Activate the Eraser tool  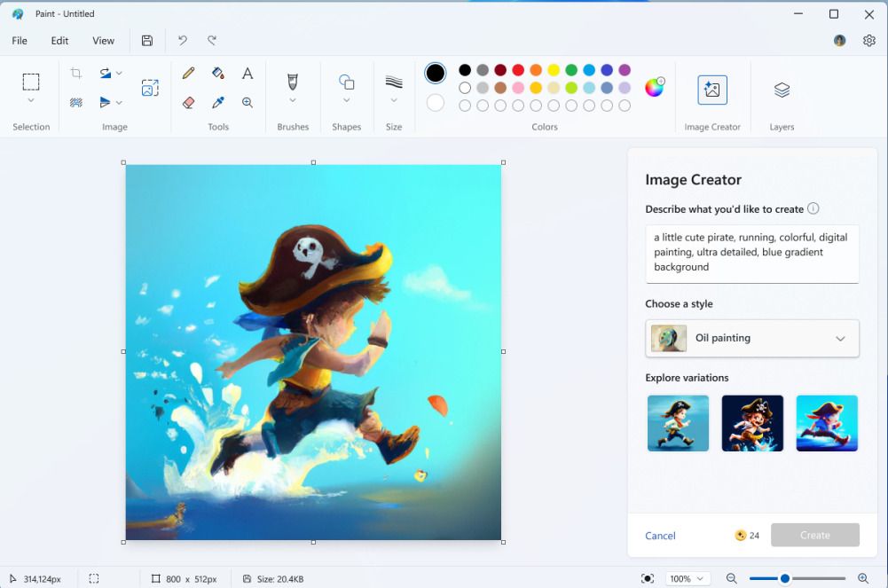[188, 102]
